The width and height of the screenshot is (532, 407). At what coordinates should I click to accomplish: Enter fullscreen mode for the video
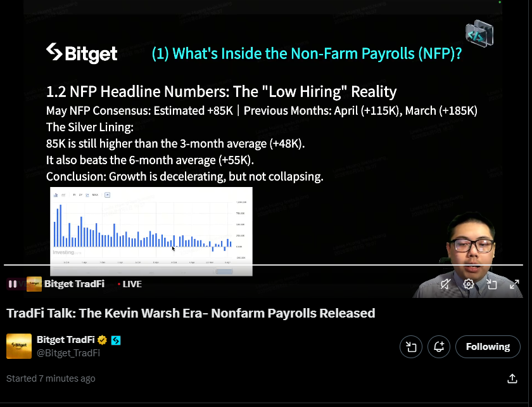514,284
